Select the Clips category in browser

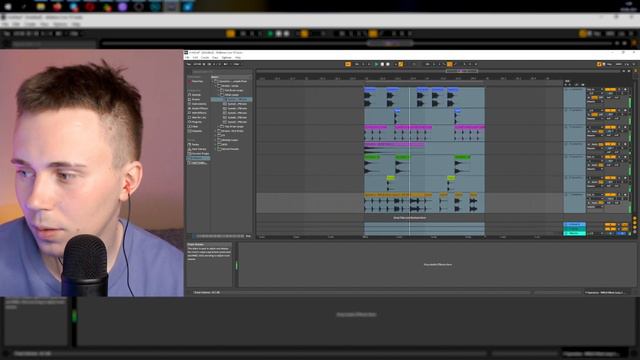[x=195, y=126]
